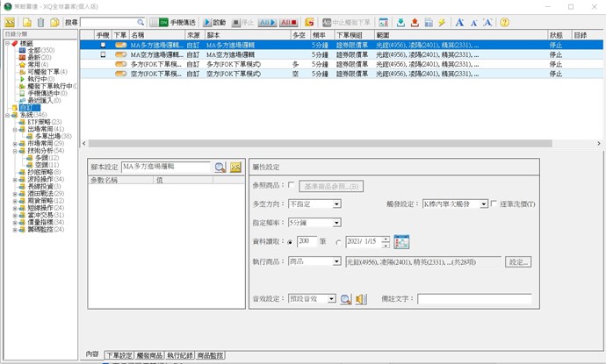Click the speaker icon next to 音效設定
The height and width of the screenshot is (364, 606).
coord(361,299)
